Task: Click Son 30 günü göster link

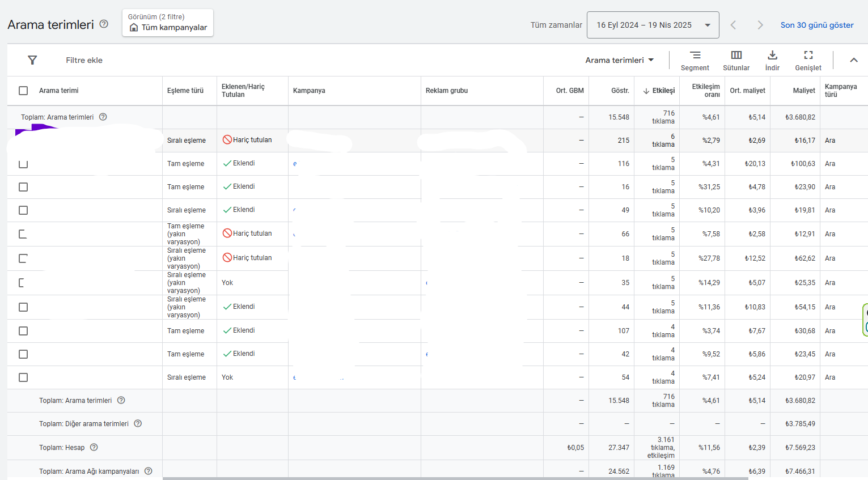Action: click(816, 25)
